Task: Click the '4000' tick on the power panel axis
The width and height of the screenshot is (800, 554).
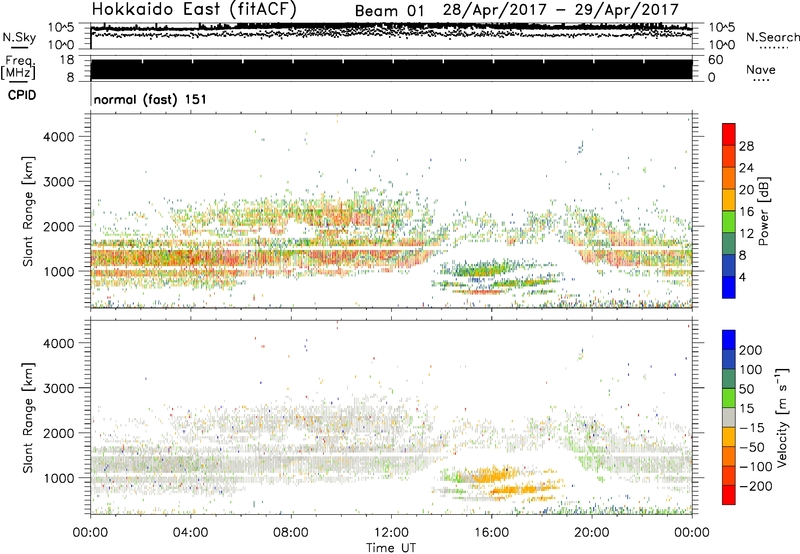Action: point(58,137)
